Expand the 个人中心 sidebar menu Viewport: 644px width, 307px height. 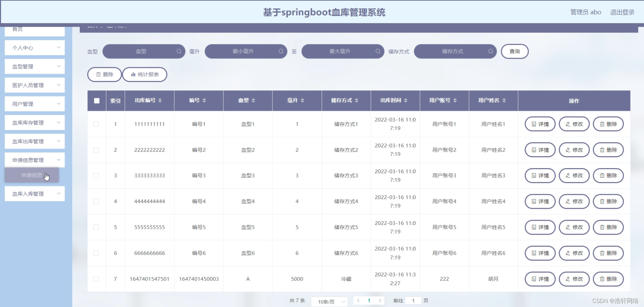click(x=34, y=48)
